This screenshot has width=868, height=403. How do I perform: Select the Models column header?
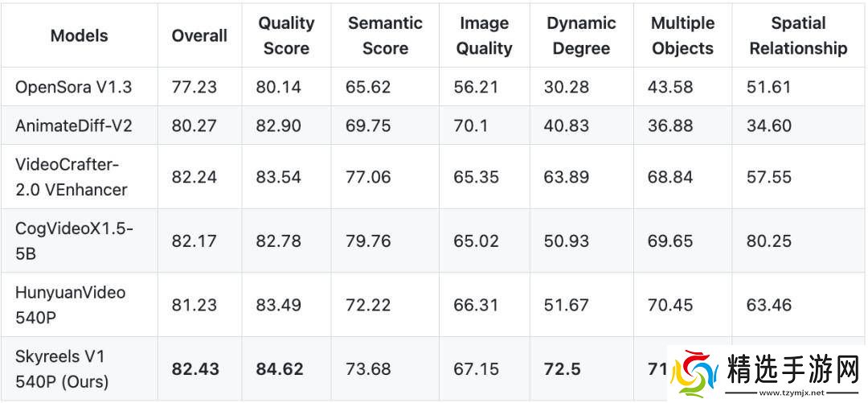79,35
